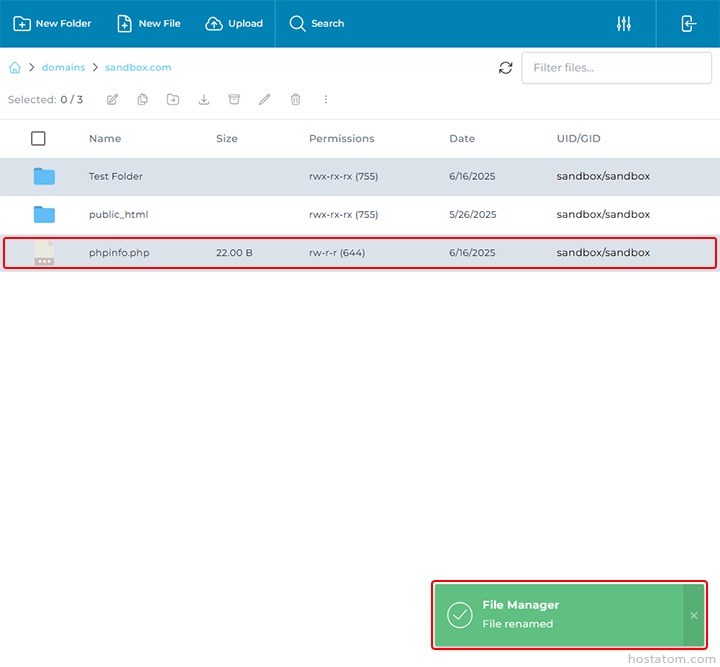Screen dimensions: 720x667
Task: Click the trash delete icon
Action: (295, 99)
